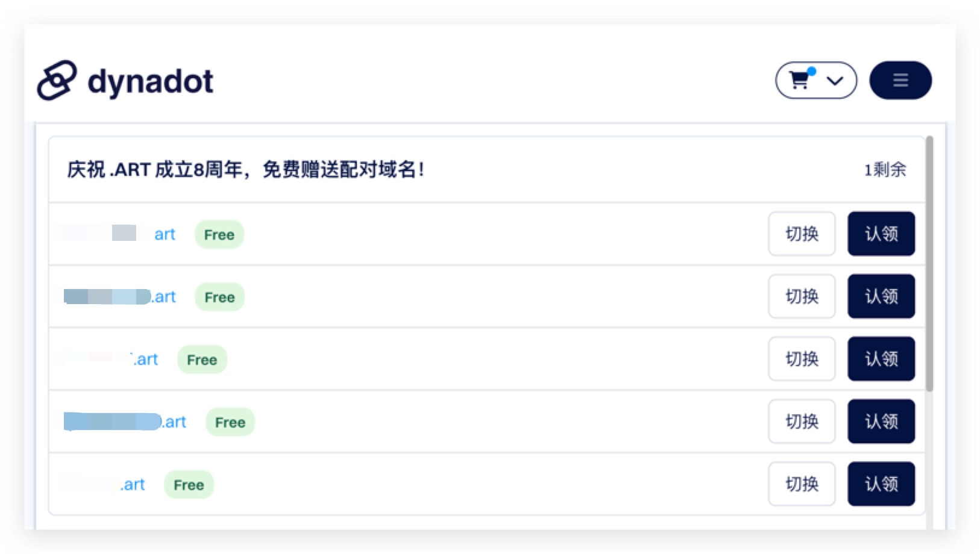This screenshot has height=554, width=980.
Task: Expand the cart dropdown chevron
Action: point(835,81)
